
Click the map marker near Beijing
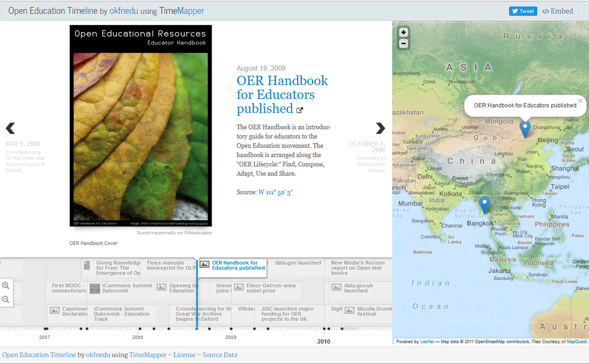pyautogui.click(x=525, y=129)
